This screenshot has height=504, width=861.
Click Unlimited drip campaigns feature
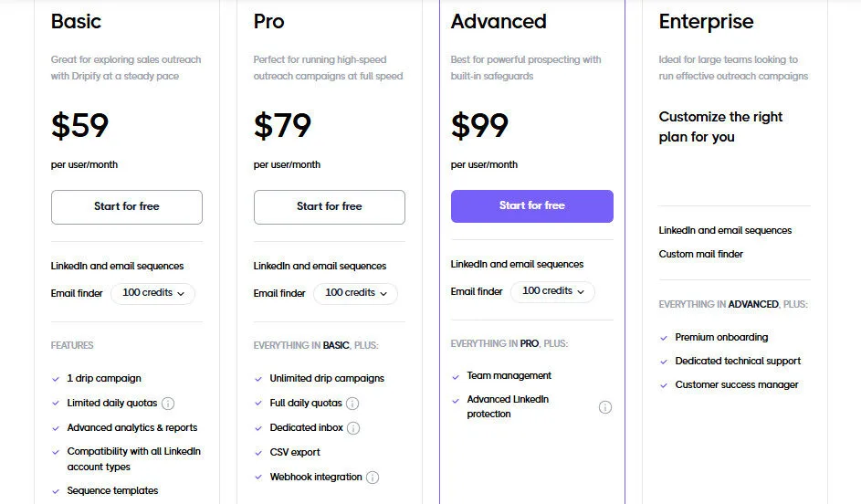tap(326, 378)
